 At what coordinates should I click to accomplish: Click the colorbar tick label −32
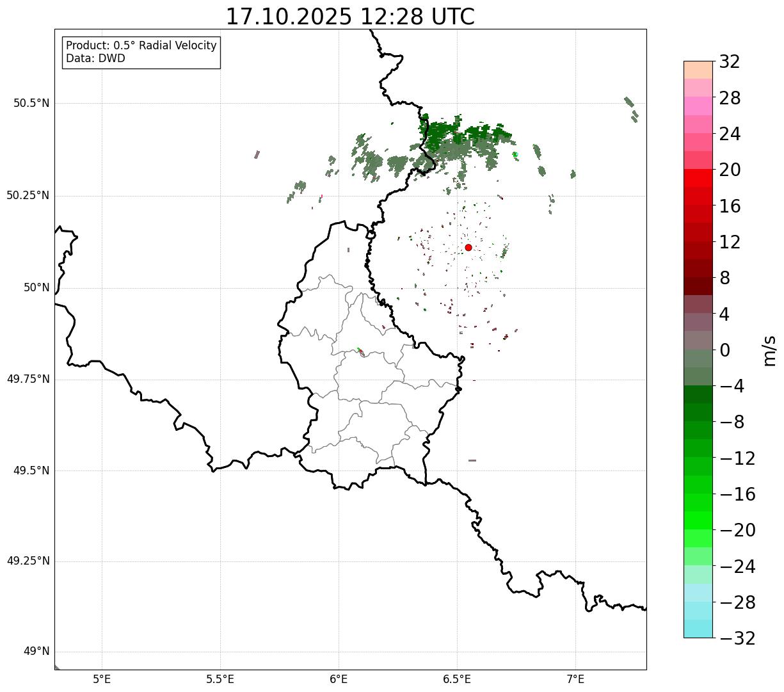pos(737,638)
